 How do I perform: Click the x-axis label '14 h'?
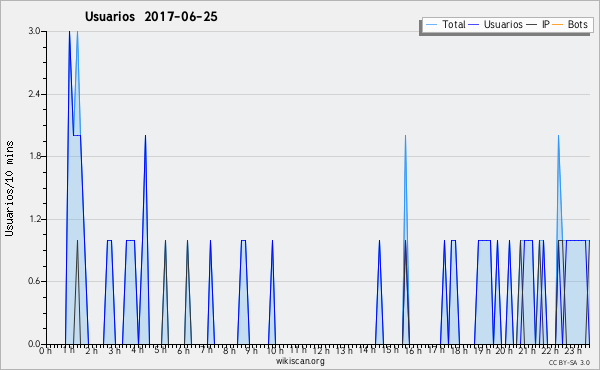(367, 350)
